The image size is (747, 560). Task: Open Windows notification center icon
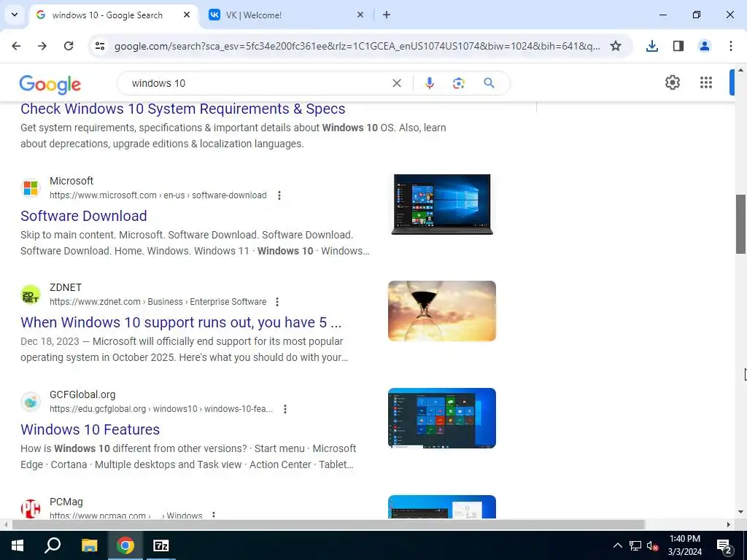pos(724,546)
